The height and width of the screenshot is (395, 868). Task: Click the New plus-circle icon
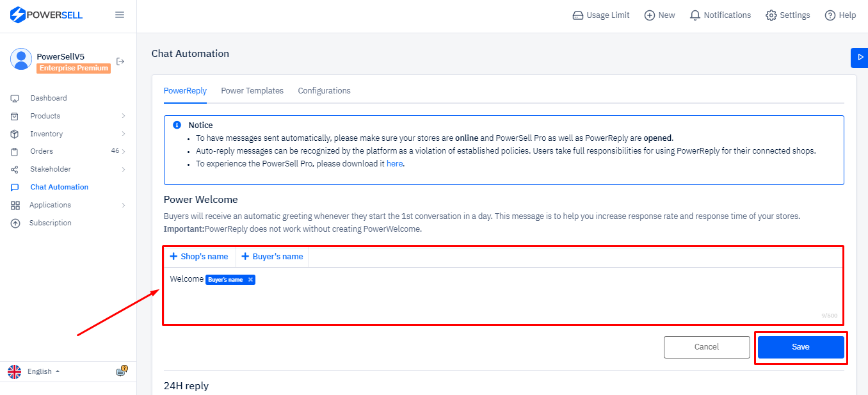point(649,15)
